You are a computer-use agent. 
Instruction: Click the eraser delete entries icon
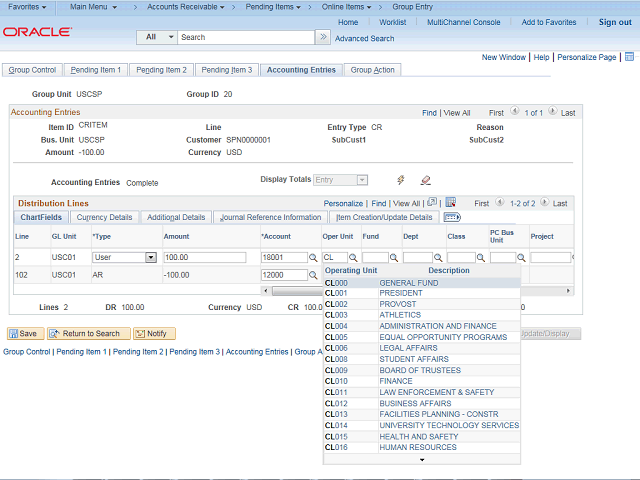pyautogui.click(x=425, y=180)
